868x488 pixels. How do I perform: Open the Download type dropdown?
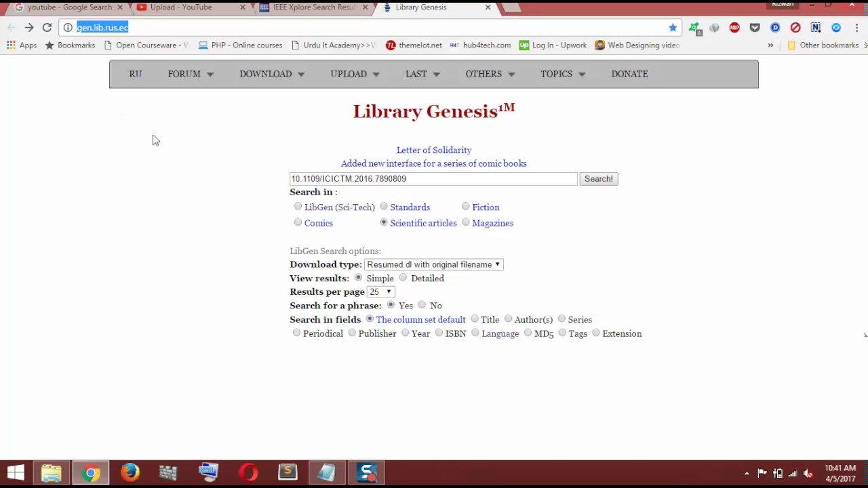(x=433, y=264)
